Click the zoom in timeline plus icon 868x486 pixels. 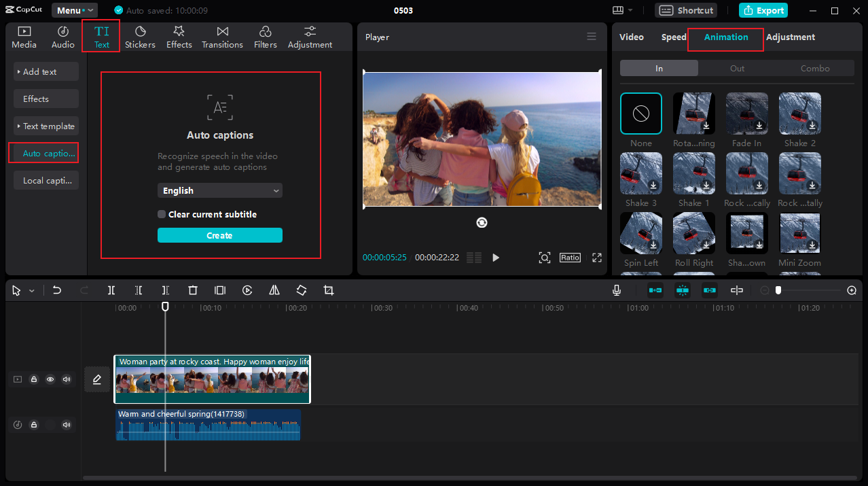click(852, 290)
